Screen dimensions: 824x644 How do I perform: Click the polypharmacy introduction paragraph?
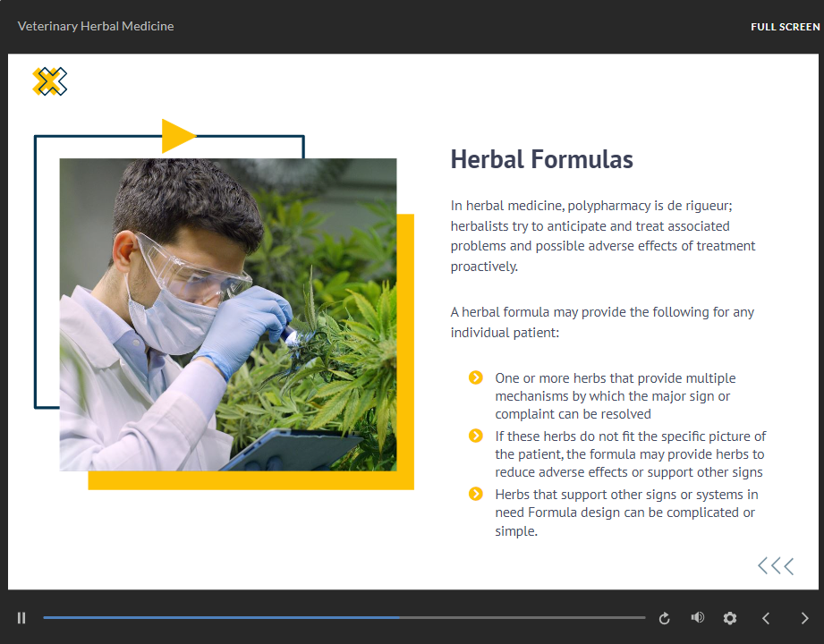[603, 236]
